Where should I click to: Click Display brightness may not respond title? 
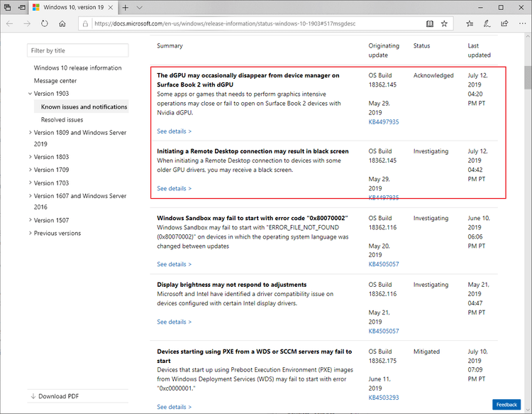tap(232, 285)
